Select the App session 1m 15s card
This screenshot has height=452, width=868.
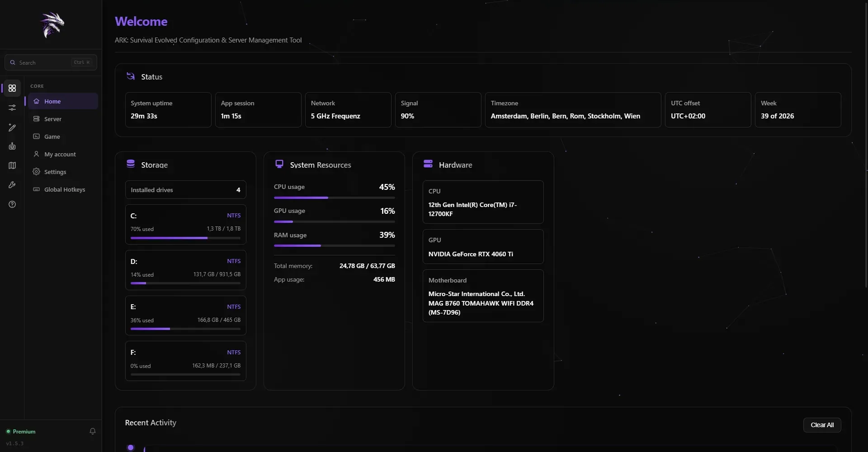pos(258,110)
